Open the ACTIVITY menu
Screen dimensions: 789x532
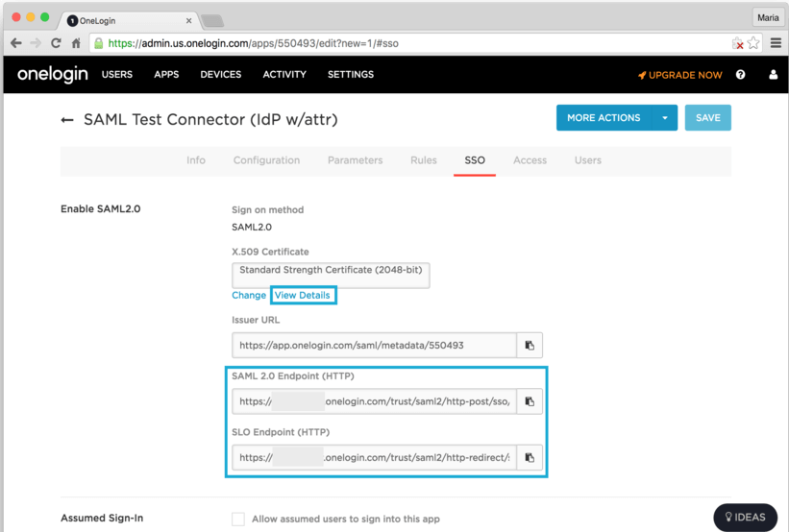coord(284,74)
